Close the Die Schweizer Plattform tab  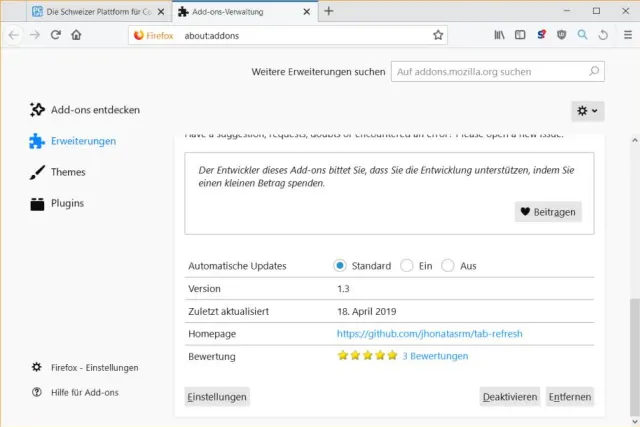(161, 12)
